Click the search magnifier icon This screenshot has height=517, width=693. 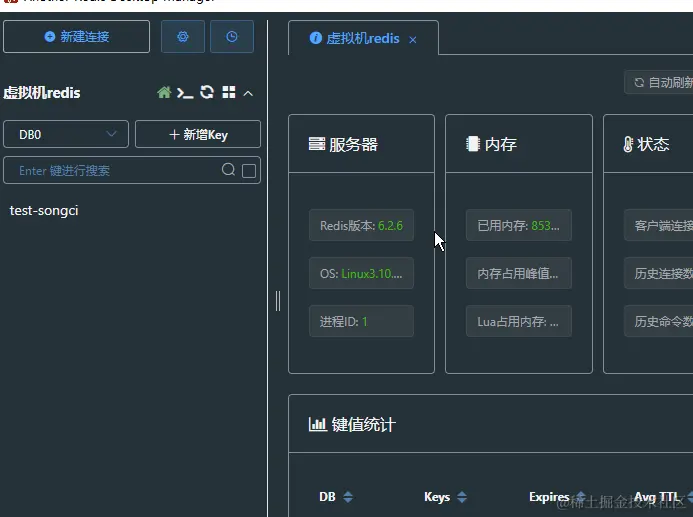click(x=228, y=170)
